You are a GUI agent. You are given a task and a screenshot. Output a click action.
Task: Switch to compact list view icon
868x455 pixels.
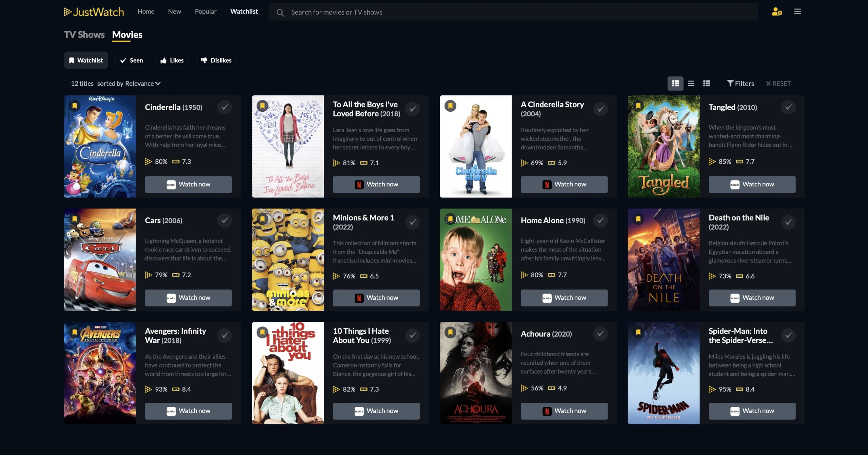pos(691,83)
